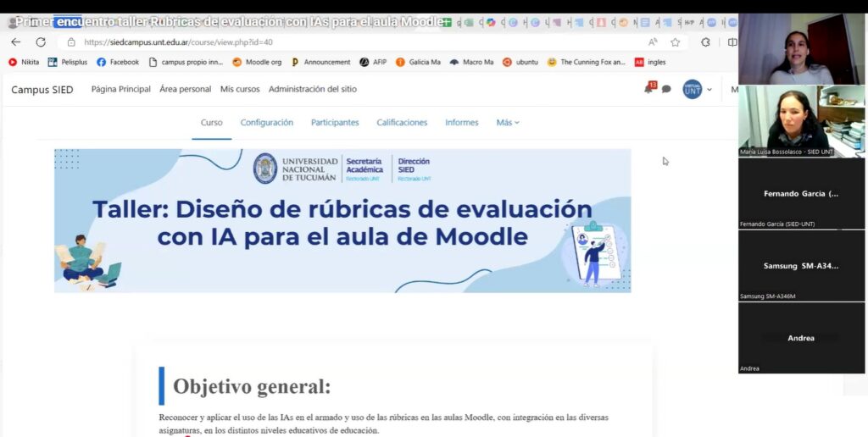Open the Moodle messages chat bubble
The height and width of the screenshot is (437, 868).
(666, 89)
